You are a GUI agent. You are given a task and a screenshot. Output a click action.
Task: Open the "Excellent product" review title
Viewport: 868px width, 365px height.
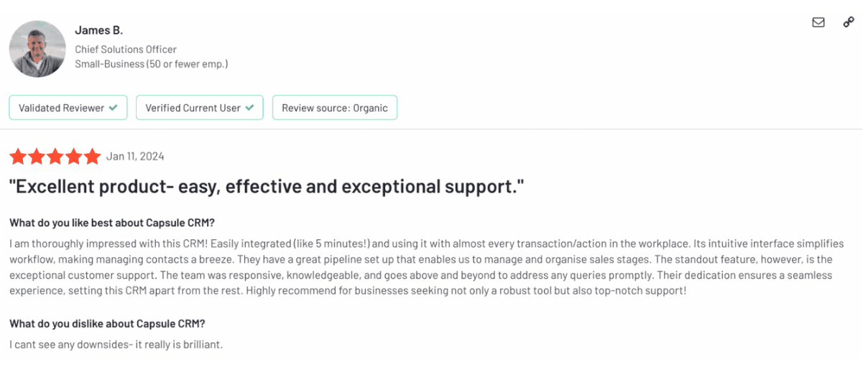point(267,187)
